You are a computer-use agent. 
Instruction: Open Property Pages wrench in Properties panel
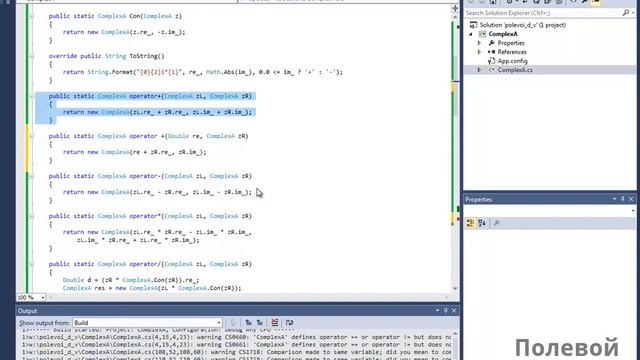click(x=496, y=223)
